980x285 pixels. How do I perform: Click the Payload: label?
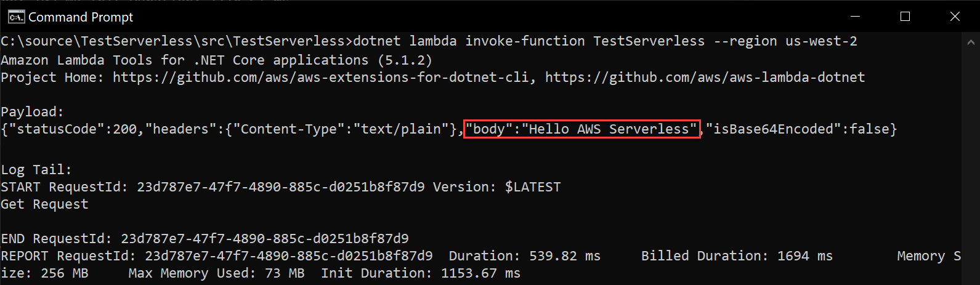(33, 112)
